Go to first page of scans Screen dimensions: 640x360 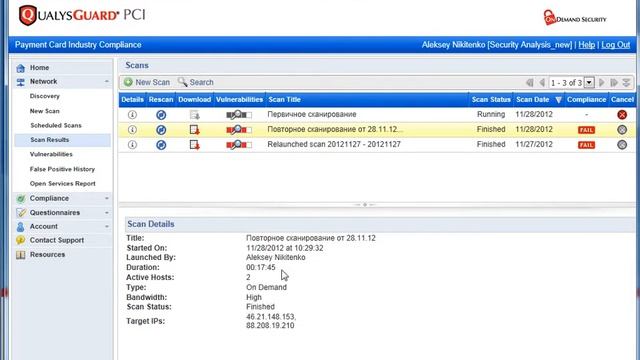click(x=530, y=82)
